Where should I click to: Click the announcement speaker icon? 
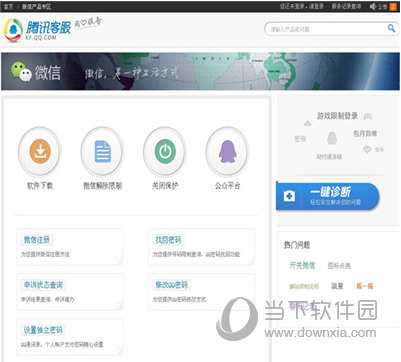(x=373, y=6)
